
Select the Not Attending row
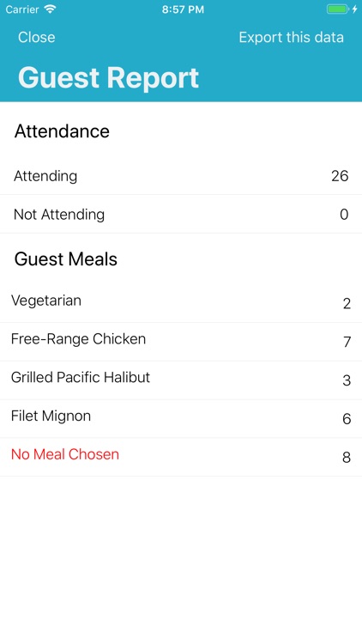pos(181,214)
